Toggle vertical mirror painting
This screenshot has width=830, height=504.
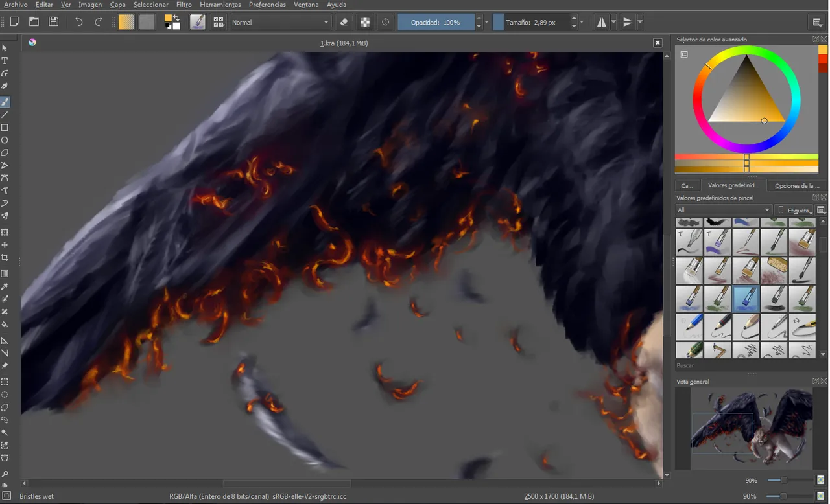(x=628, y=22)
